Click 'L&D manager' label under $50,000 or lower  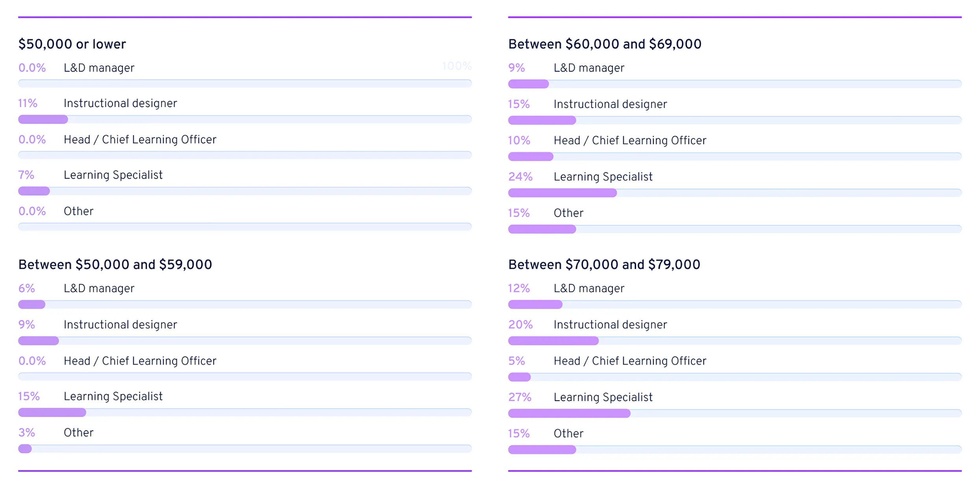[x=99, y=68]
